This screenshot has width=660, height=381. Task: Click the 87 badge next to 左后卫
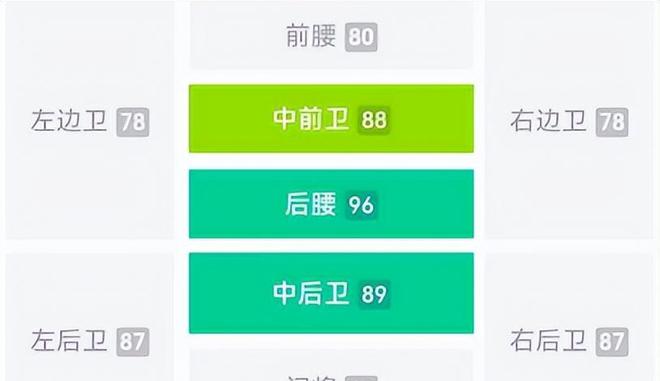pyautogui.click(x=133, y=342)
